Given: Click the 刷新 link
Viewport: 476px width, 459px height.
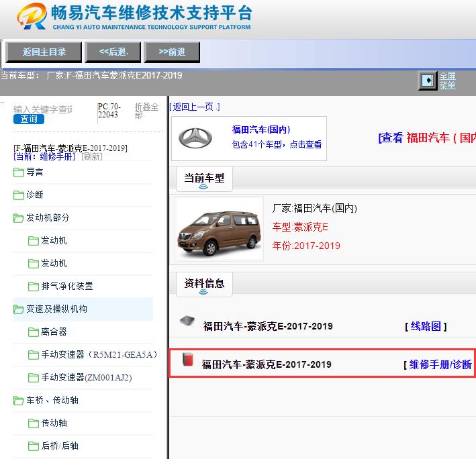Looking at the screenshot, I should [x=92, y=156].
